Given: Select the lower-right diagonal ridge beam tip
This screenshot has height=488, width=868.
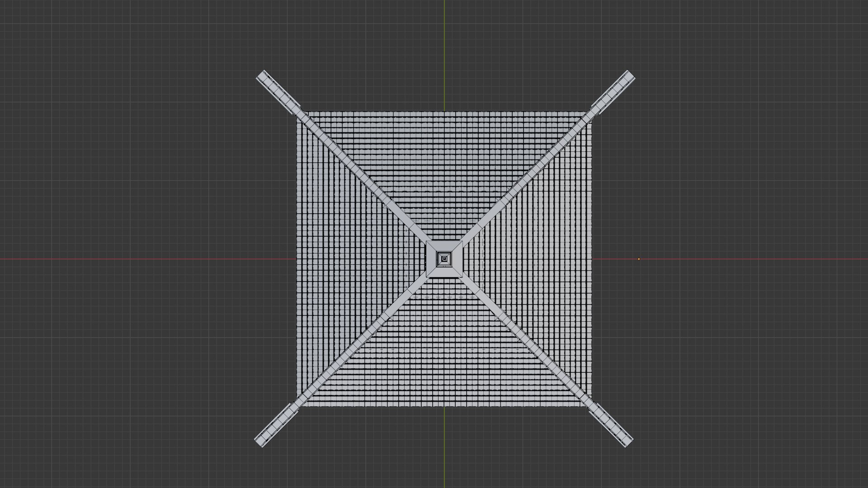Looking at the screenshot, I should click(627, 441).
